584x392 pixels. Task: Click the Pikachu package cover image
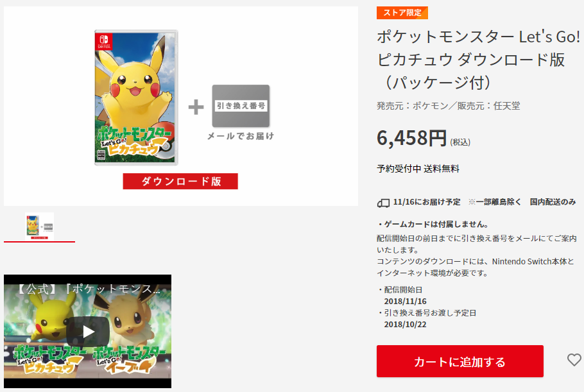(136, 98)
